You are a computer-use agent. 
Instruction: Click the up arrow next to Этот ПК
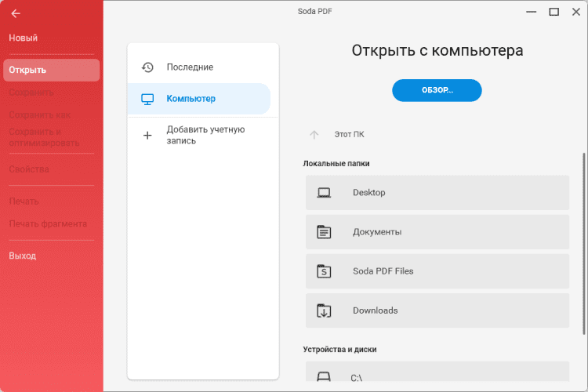click(x=314, y=134)
